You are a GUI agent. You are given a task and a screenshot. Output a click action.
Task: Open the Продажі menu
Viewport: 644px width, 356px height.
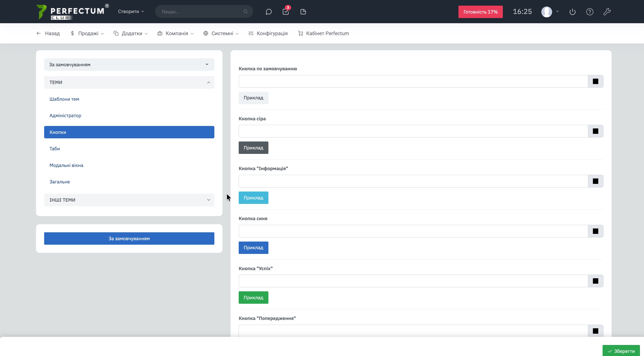click(87, 33)
